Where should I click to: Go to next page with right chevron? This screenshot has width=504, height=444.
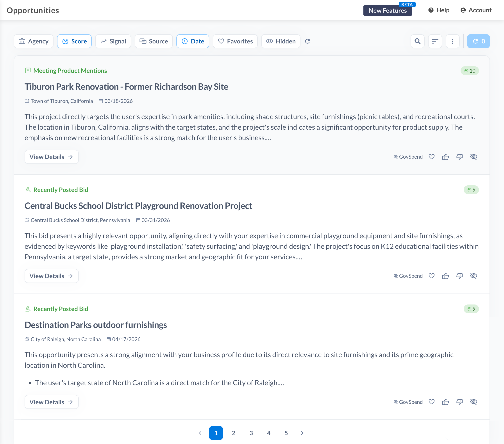pyautogui.click(x=302, y=433)
